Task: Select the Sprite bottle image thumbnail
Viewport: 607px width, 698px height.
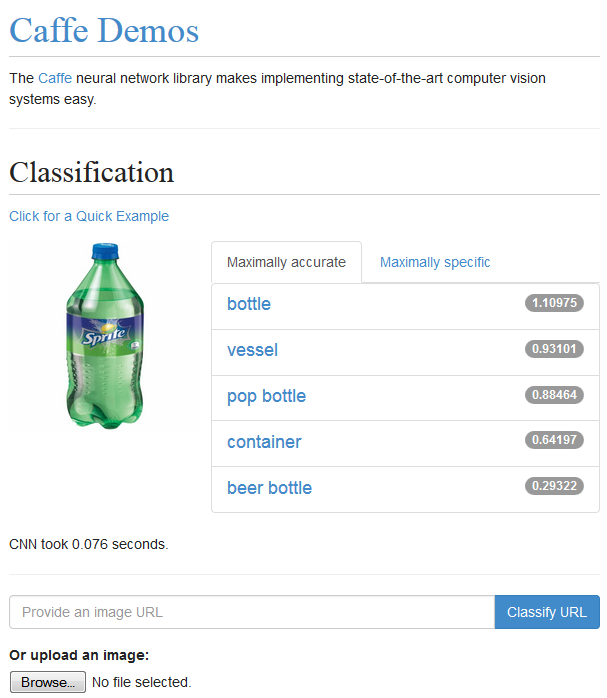Action: coord(105,336)
